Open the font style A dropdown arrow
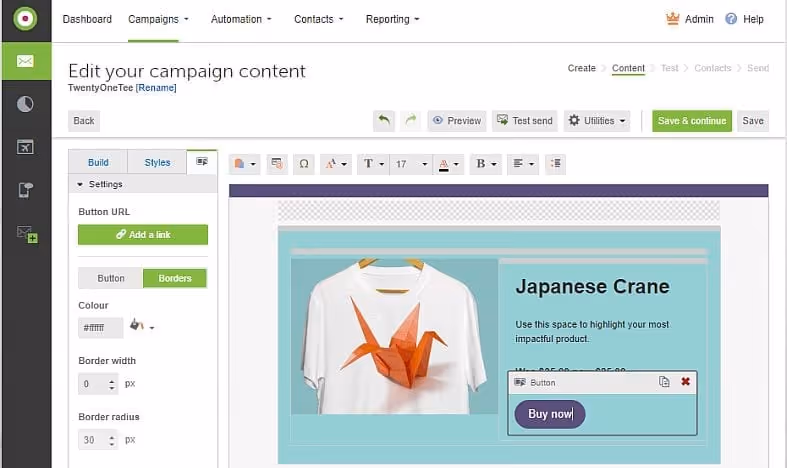The image size is (787, 468). click(344, 164)
